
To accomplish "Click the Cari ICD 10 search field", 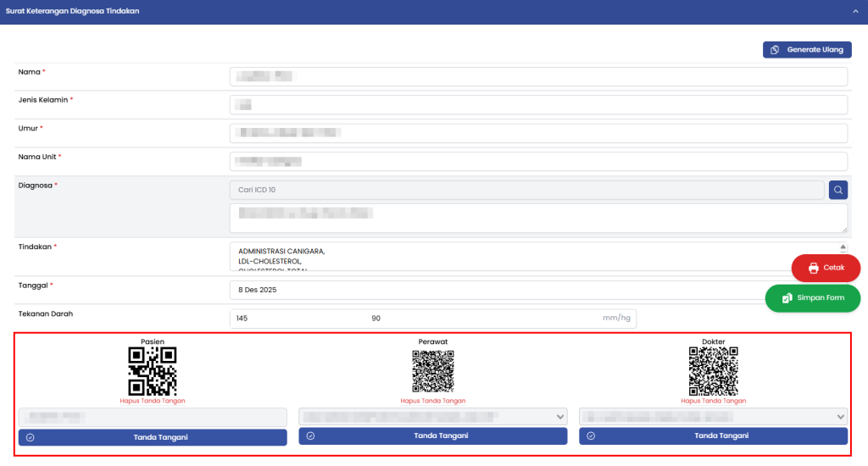I will (x=526, y=190).
